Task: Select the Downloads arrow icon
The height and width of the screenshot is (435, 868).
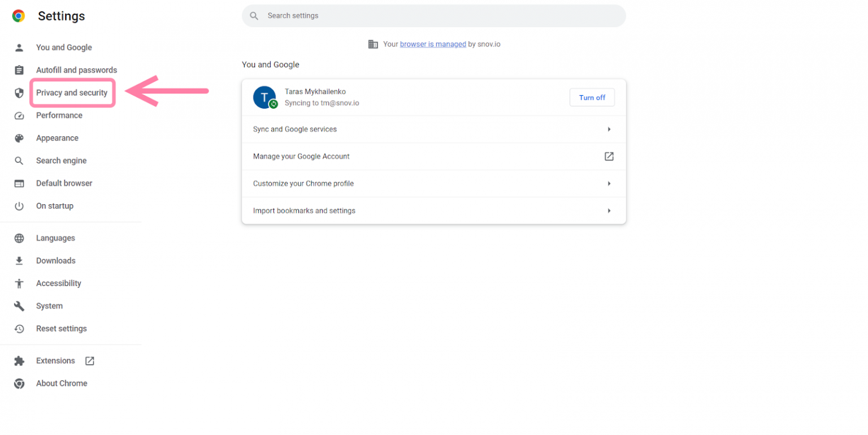Action: click(19, 260)
